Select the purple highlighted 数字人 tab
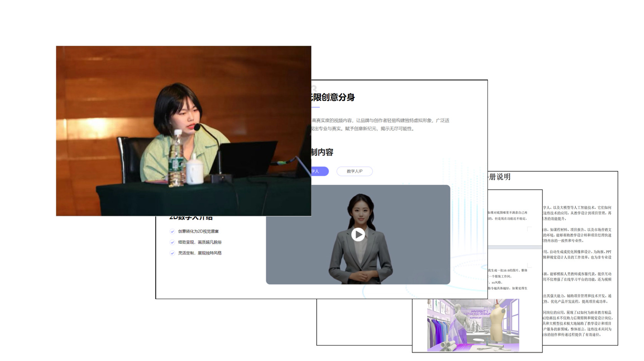Image resolution: width=644 pixels, height=361 pixels. coord(319,171)
